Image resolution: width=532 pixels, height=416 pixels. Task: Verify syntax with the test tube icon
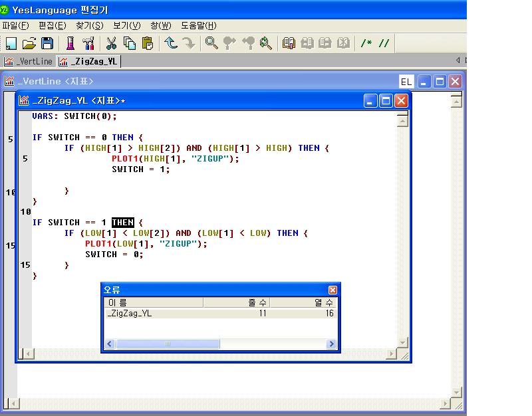click(70, 43)
